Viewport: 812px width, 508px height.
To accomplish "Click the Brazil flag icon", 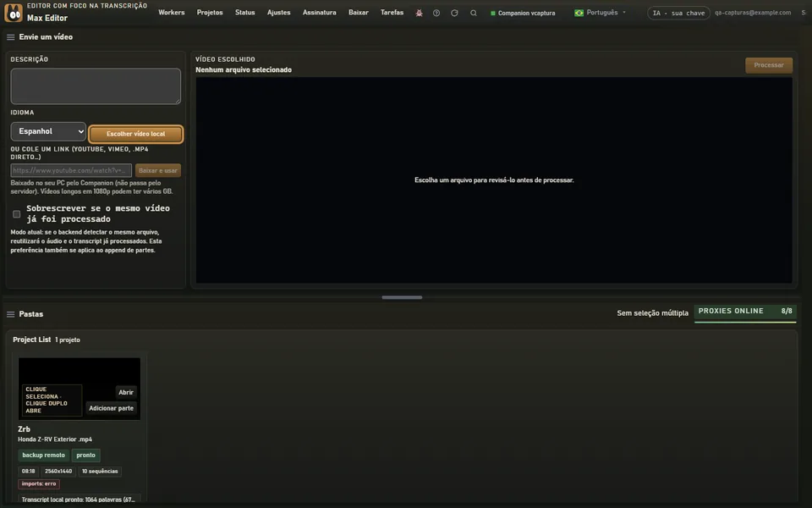I will click(x=579, y=13).
